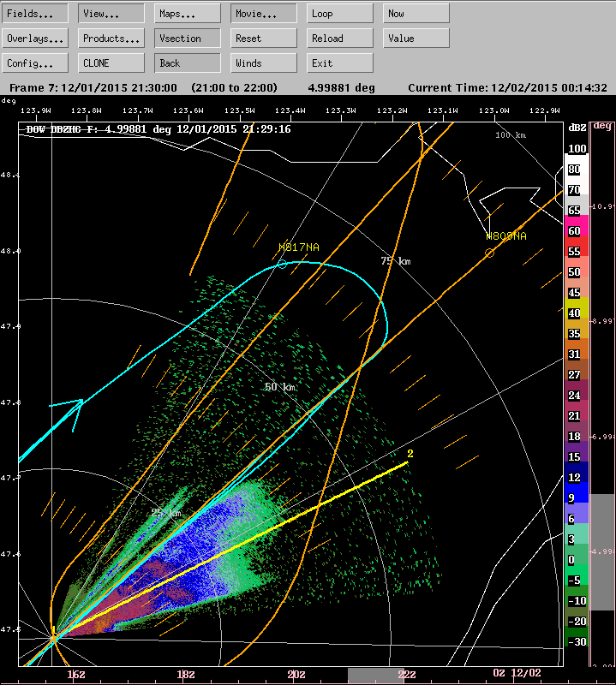Click the 123.4W longitude label
The width and height of the screenshot is (616, 685).
point(290,110)
